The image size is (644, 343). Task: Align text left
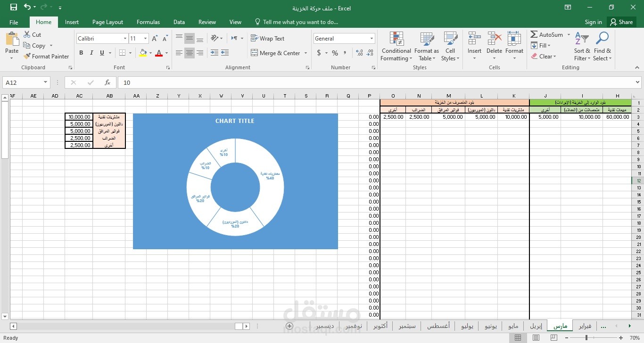click(x=179, y=53)
